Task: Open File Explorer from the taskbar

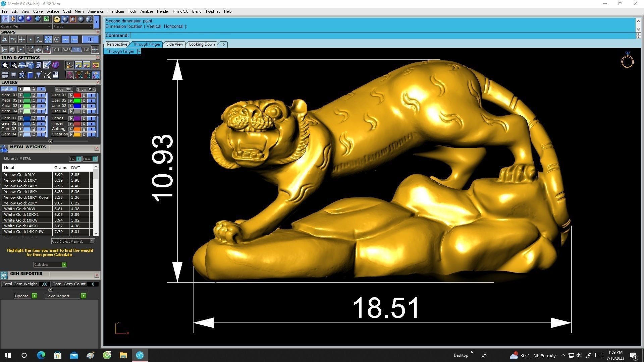Action: (x=123, y=355)
